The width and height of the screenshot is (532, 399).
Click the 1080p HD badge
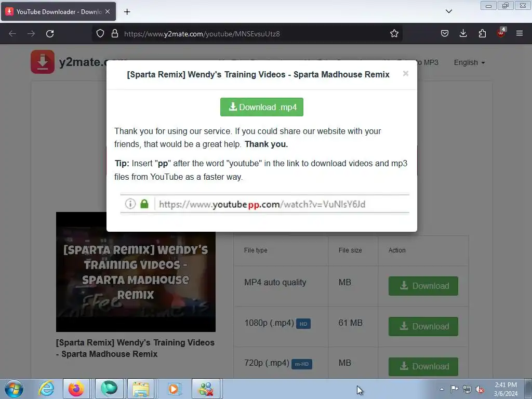click(303, 324)
